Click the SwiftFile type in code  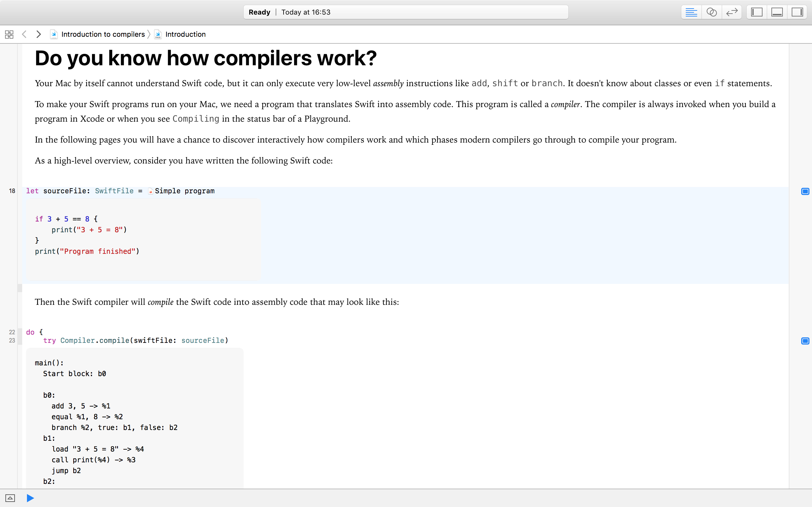coord(114,191)
